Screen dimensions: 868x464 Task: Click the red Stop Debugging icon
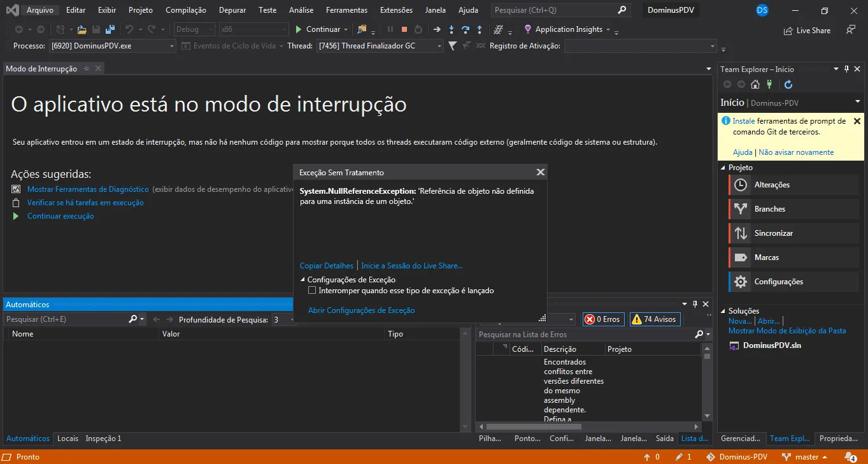click(x=405, y=29)
